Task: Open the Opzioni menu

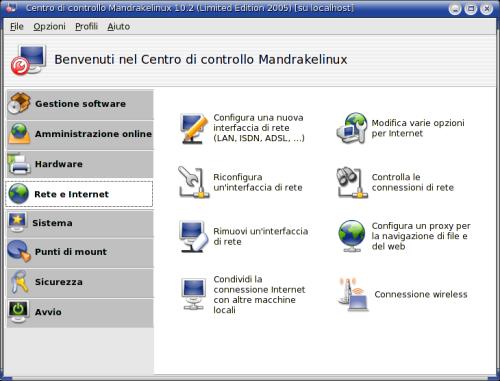Action: (x=49, y=27)
